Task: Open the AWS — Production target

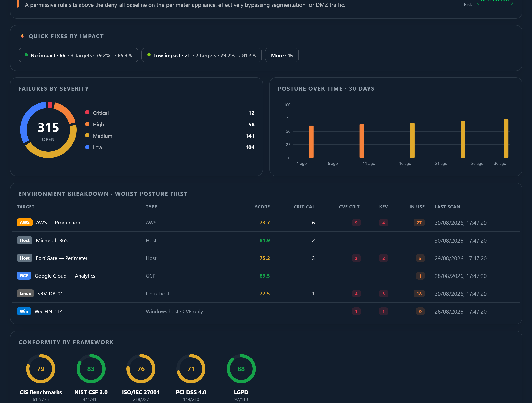Action: 58,223
